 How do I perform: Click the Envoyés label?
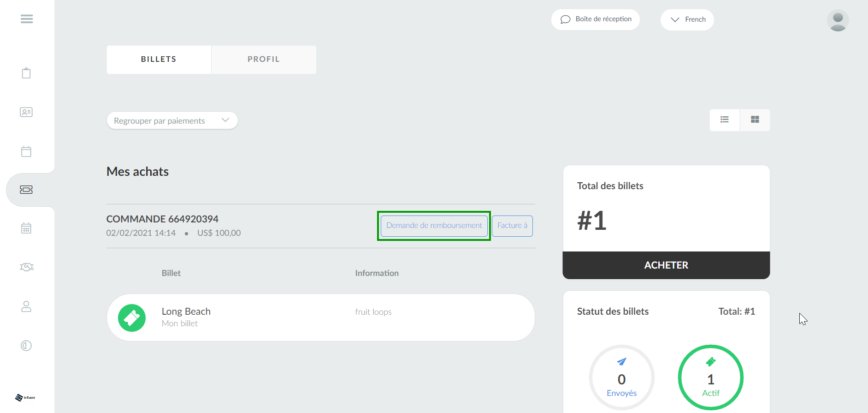pyautogui.click(x=622, y=393)
